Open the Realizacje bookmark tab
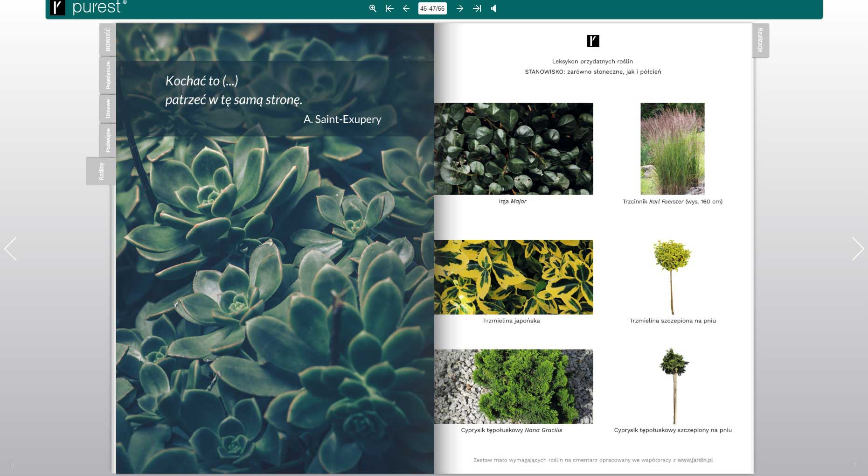Viewport: 868px width, 476px height. (x=760, y=41)
